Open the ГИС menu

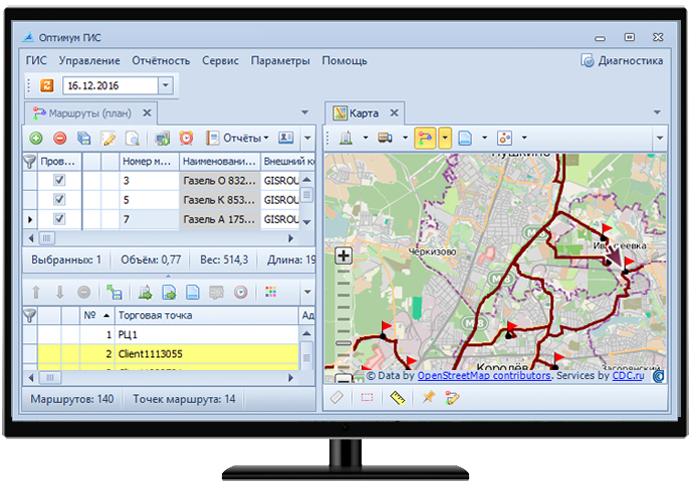point(36,60)
